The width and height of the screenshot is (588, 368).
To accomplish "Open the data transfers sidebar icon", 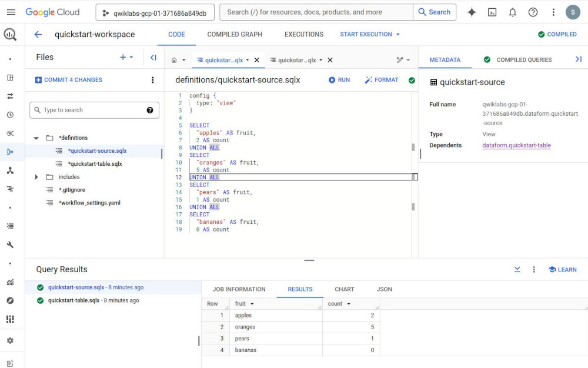I will 10,96.
